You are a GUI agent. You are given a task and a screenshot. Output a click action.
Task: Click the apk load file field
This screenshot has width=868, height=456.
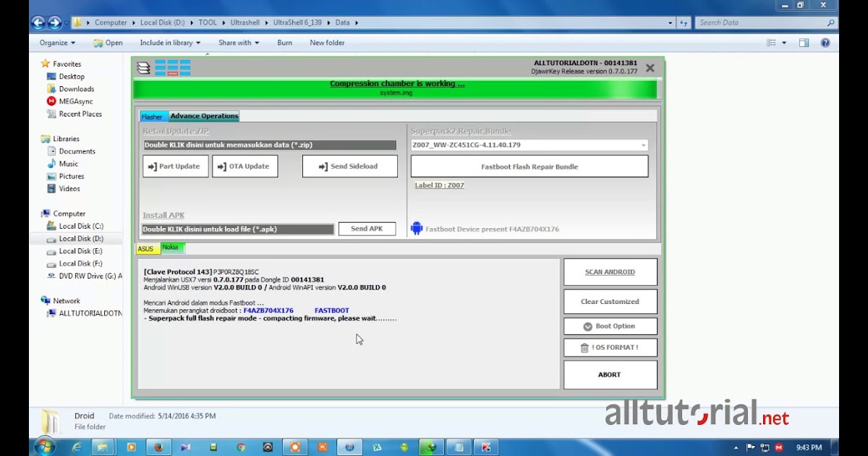[238, 229]
